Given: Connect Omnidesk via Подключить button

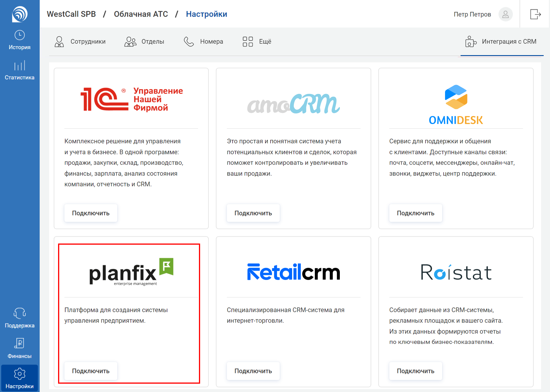Looking at the screenshot, I should coord(416,213).
